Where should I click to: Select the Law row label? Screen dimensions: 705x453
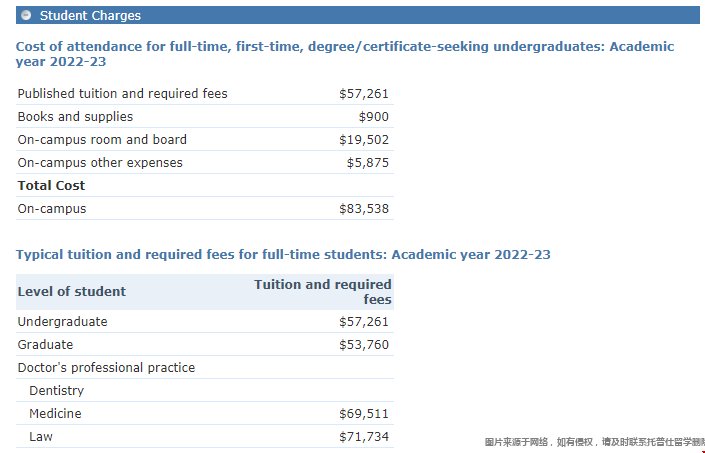click(41, 437)
